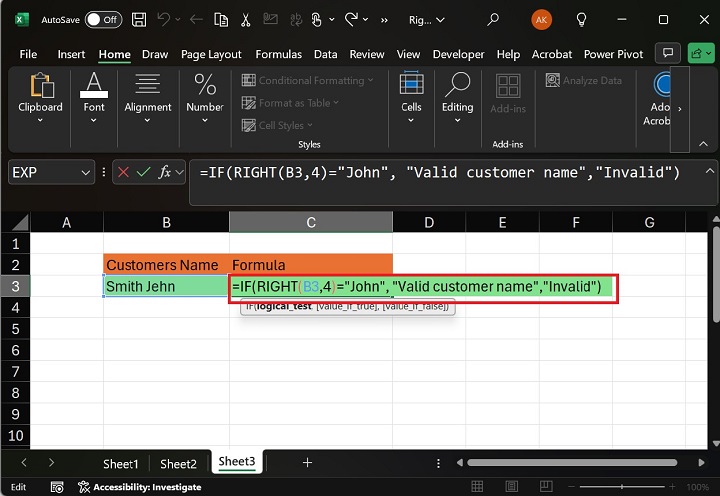Add a new sheet with plus icon
Screen dimensions: 720x496
307,463
